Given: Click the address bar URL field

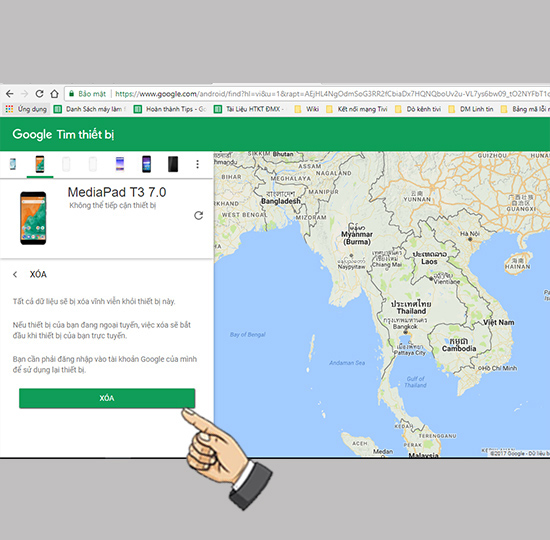Looking at the screenshot, I should coord(330,94).
